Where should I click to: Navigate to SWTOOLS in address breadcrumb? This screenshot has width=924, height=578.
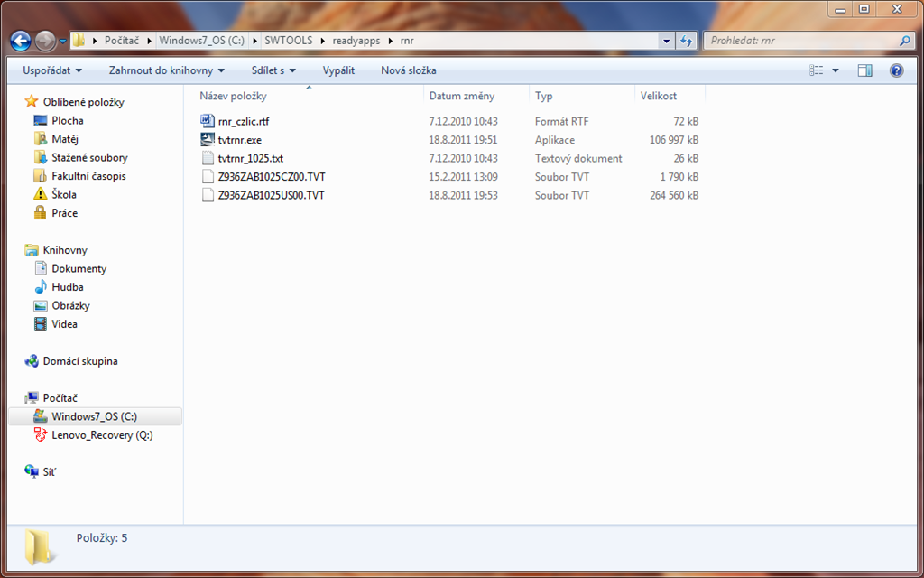click(x=287, y=41)
